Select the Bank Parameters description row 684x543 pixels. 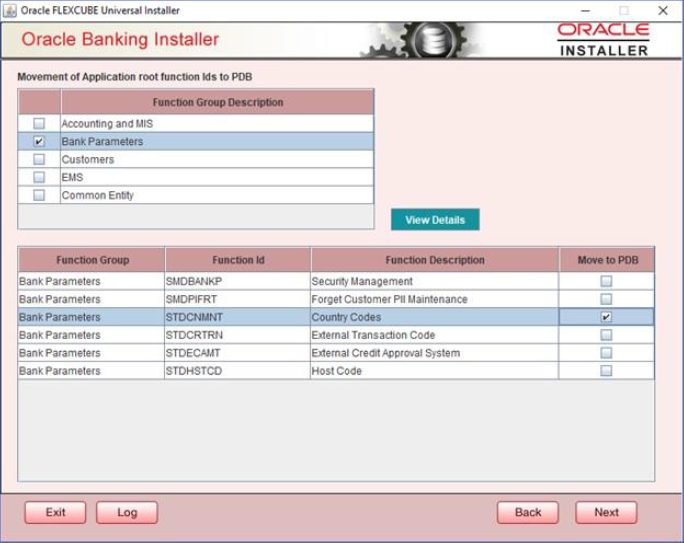click(217, 142)
